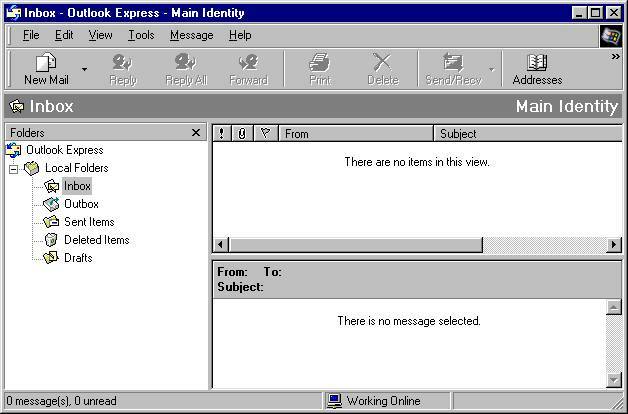This screenshot has height=414, width=628.
Task: Select the Drafts folder
Action: (78, 258)
